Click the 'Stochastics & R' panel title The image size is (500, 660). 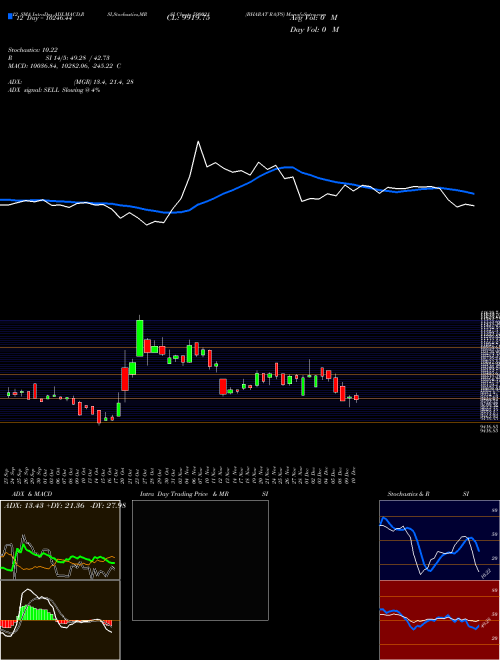pyautogui.click(x=408, y=494)
